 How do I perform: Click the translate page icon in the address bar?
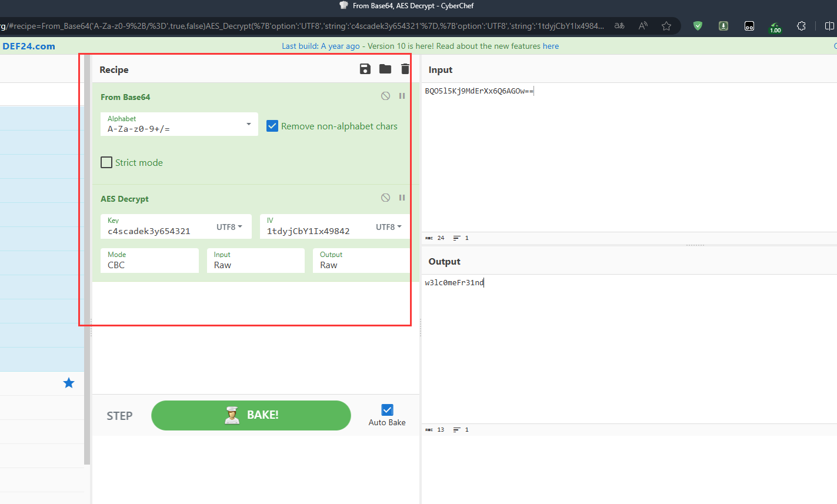[x=619, y=26]
